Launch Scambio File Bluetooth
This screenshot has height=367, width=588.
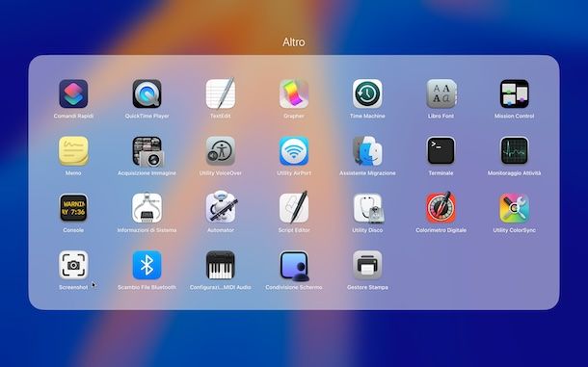coord(147,265)
